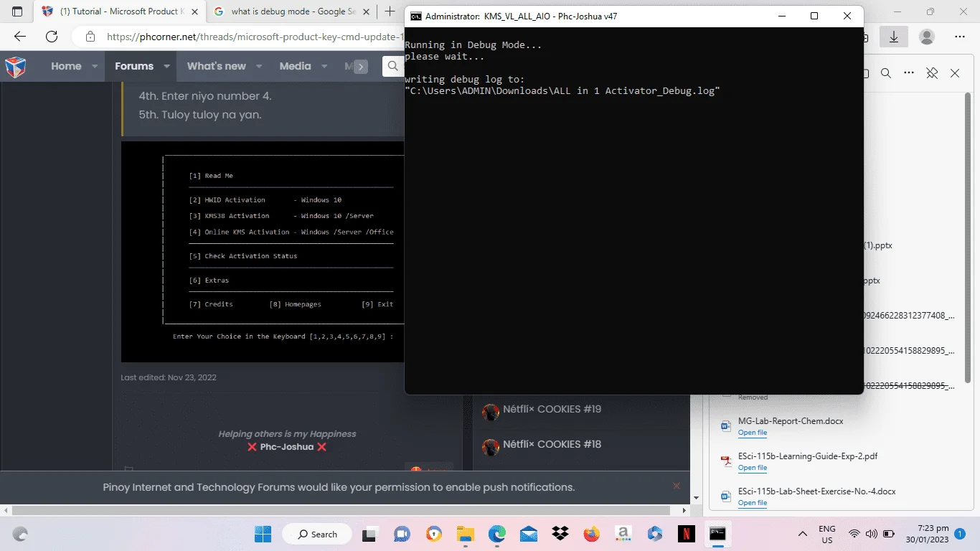Open the What's new nav item
980x551 pixels.
tap(217, 66)
